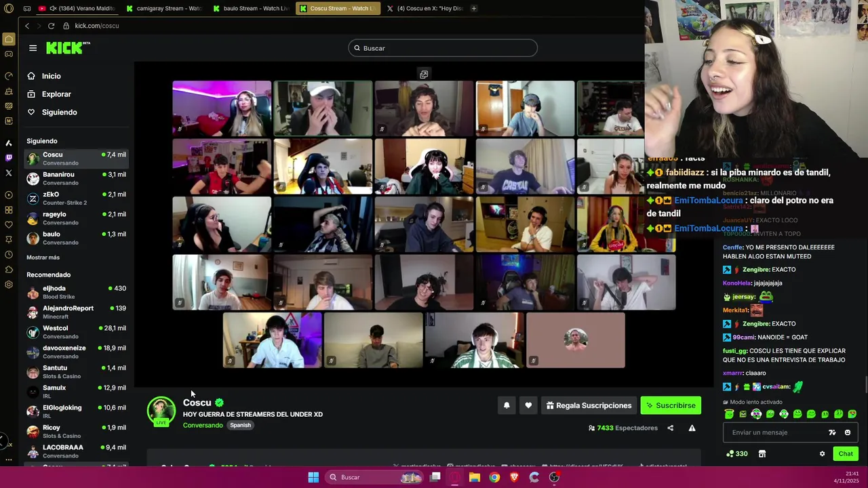The image size is (868, 488).
Task: Open Workspaces icon in browser tab bar
Action: tap(26, 8)
